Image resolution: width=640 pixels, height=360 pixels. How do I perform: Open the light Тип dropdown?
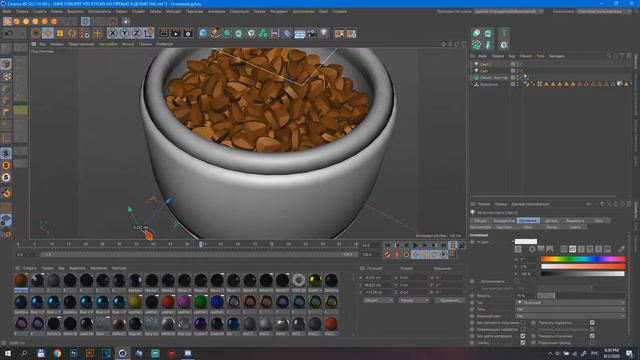570,302
